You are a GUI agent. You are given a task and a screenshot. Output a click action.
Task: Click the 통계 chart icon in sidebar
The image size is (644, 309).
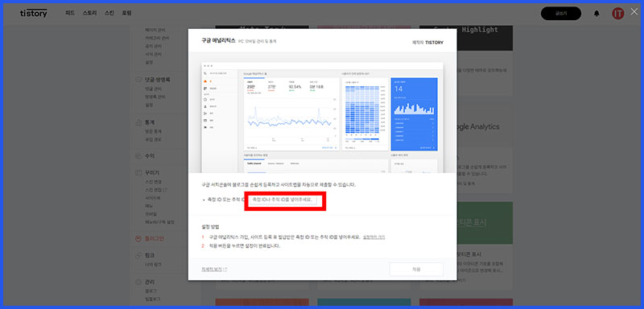pos(138,122)
